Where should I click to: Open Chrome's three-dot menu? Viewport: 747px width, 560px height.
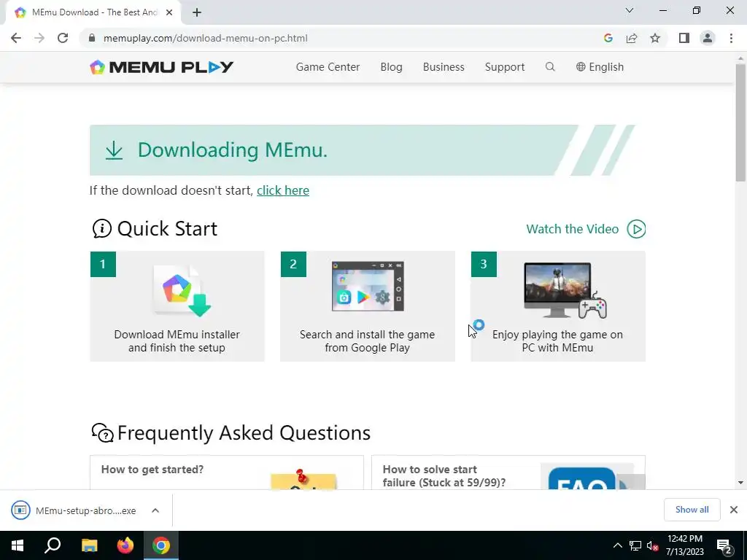(x=731, y=38)
